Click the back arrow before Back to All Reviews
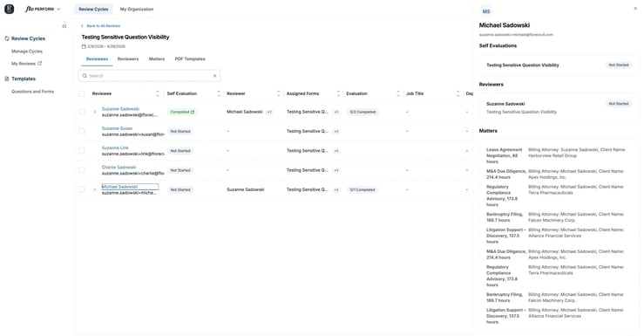Screen dimensions: 644x336 click(82, 26)
